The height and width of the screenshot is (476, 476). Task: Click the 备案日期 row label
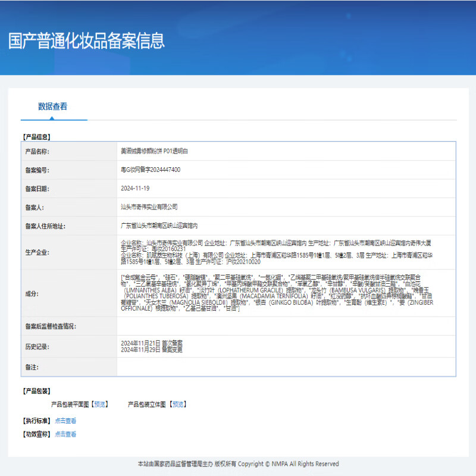[37, 189]
